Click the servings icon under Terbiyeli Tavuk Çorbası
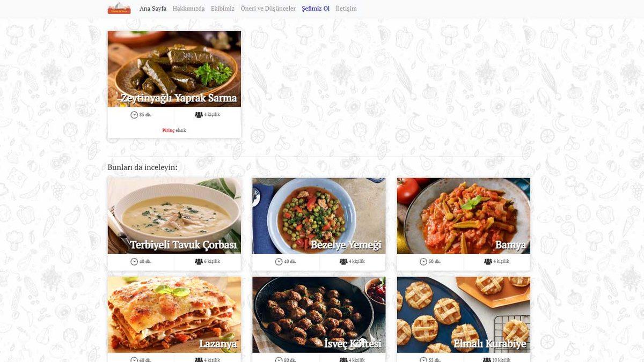The height and width of the screenshot is (362, 644). [x=199, y=262]
